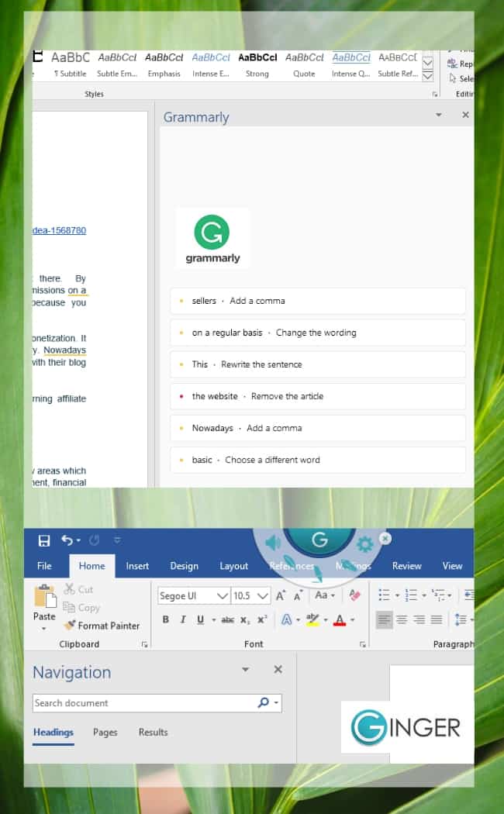Open Grammarly pane options dropdown arrow
504x814 pixels.
pos(439,115)
